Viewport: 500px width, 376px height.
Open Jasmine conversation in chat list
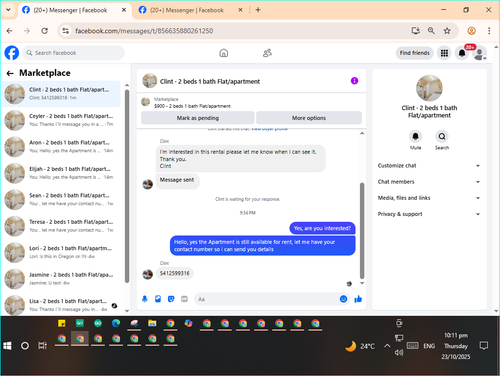62,279
